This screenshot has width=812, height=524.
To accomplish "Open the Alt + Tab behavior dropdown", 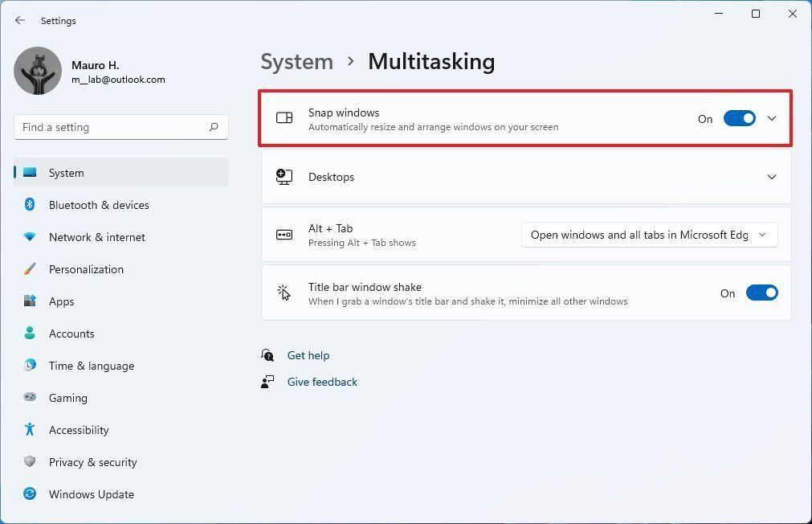I will [647, 235].
